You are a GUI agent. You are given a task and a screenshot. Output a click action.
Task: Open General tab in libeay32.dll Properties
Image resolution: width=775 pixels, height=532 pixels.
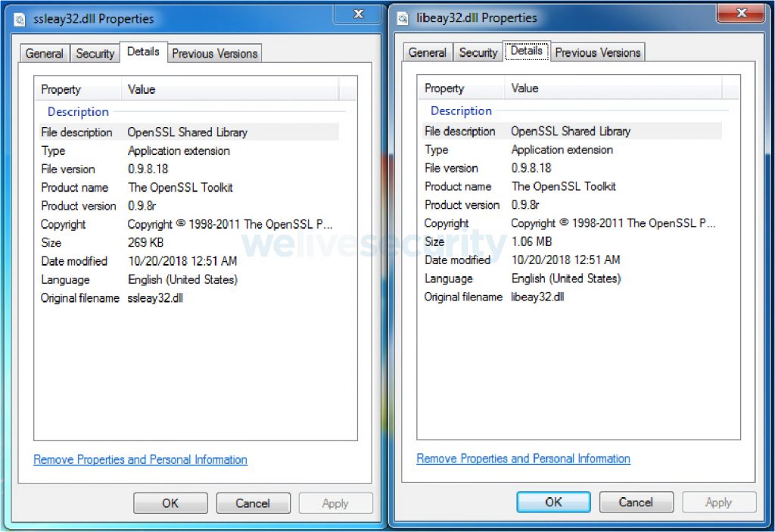[x=428, y=52]
